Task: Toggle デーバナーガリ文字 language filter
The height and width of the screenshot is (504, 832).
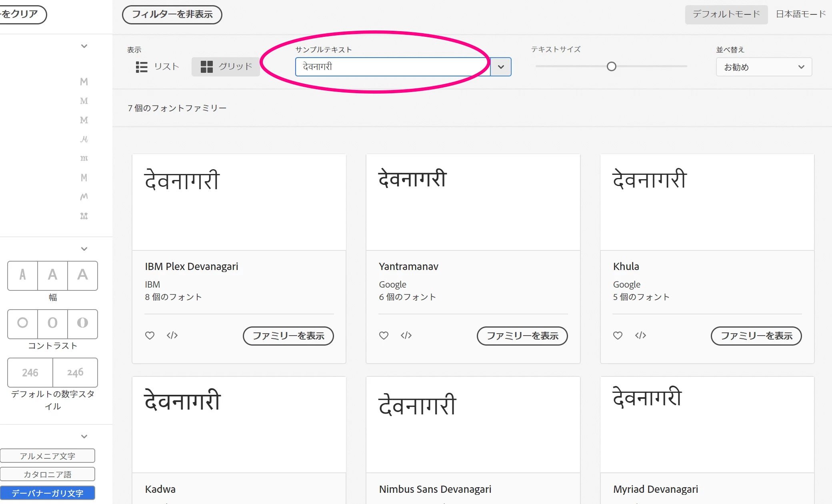Action: tap(47, 493)
